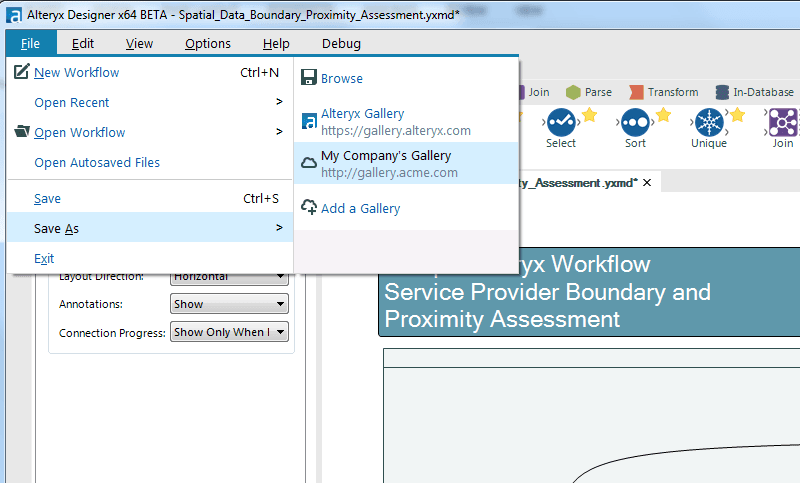Click the Alteryx Gallery logo icon
The width and height of the screenshot is (800, 483).
tap(309, 121)
